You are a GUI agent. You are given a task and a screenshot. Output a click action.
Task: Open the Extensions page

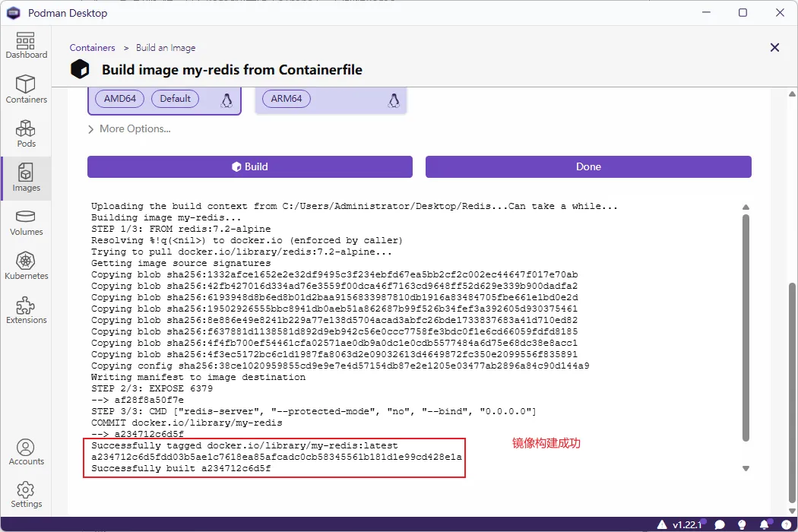[26, 311]
